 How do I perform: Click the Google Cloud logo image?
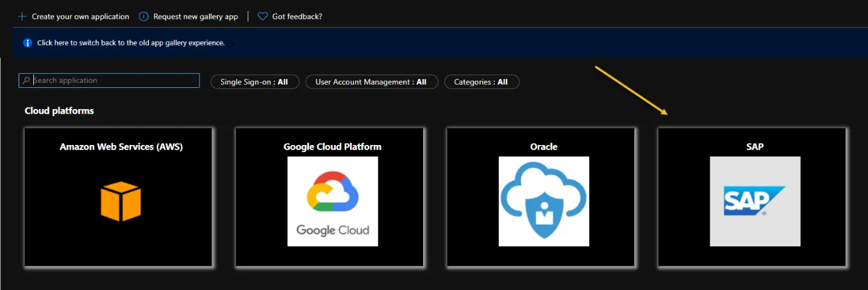333,201
